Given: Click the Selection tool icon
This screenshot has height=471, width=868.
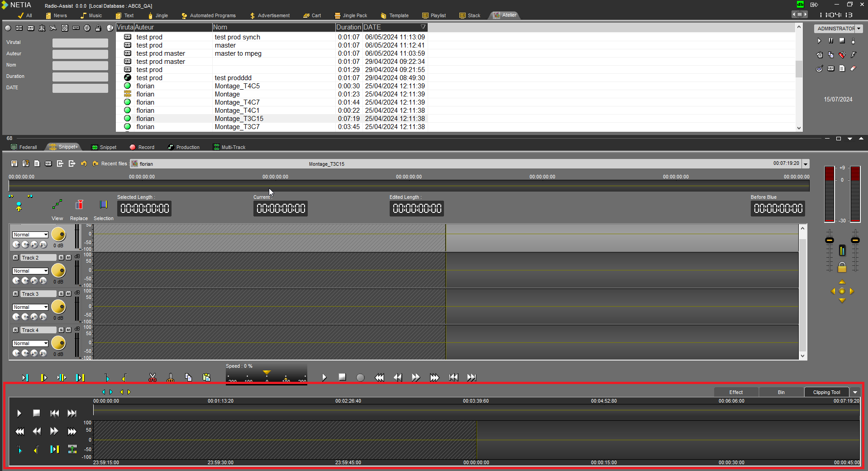Looking at the screenshot, I should (x=104, y=205).
